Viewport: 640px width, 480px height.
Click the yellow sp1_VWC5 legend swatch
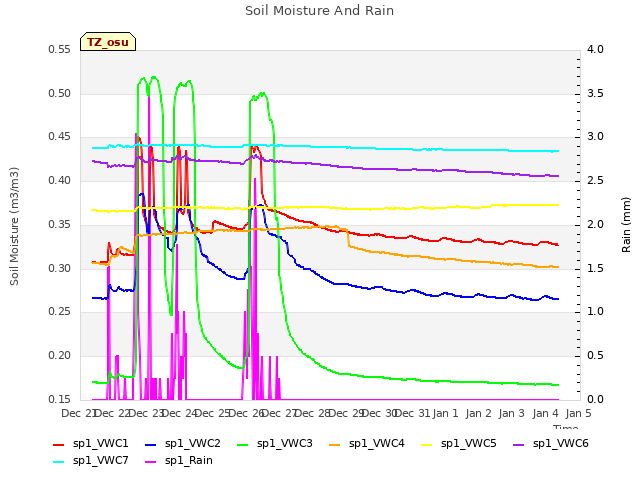click(x=427, y=444)
